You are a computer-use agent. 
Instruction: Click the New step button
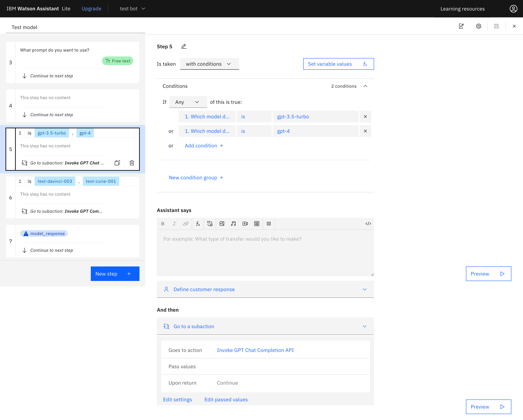point(115,274)
